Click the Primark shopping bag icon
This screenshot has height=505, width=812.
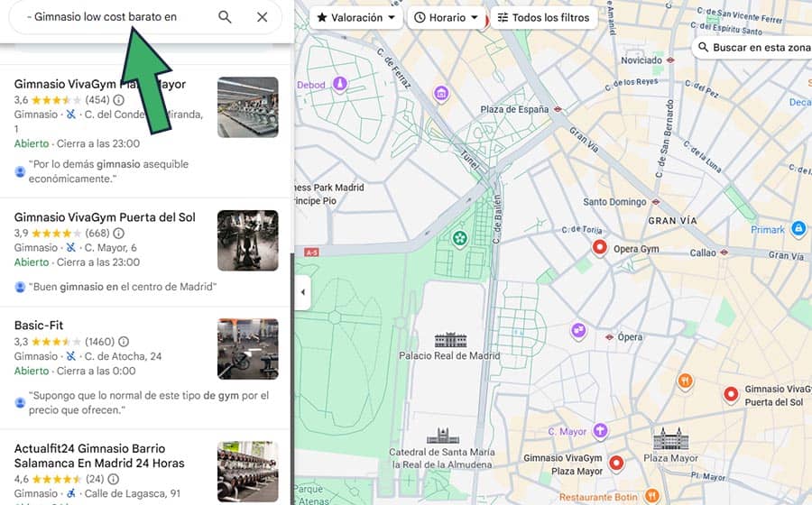798,229
